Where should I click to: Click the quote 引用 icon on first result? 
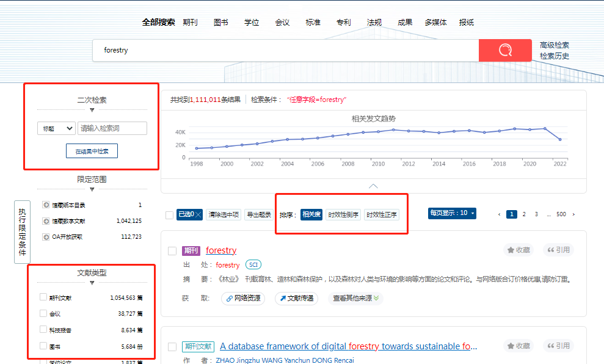pyautogui.click(x=550, y=250)
